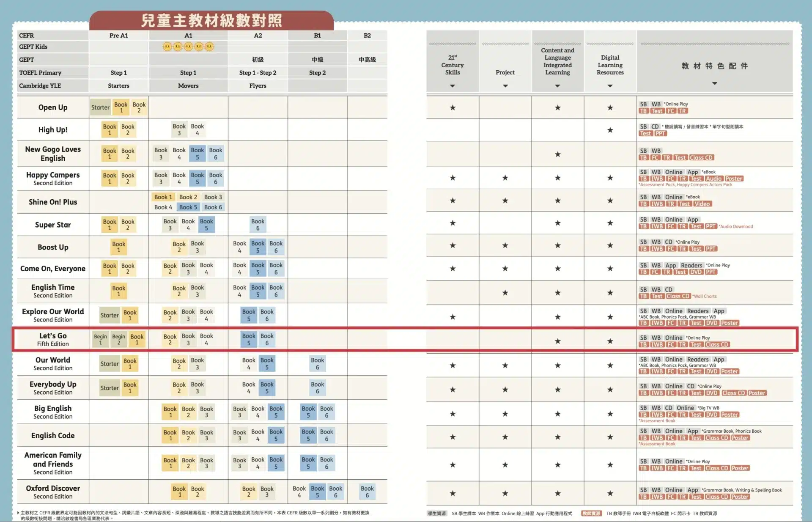Click the Video tag for Shine On! Plus
812x522 pixels.
(x=702, y=204)
